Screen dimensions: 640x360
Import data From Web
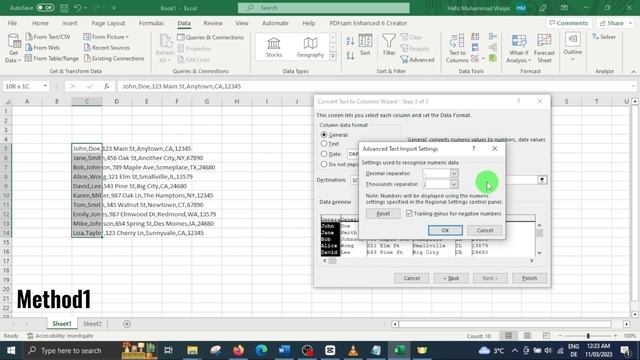click(42, 47)
